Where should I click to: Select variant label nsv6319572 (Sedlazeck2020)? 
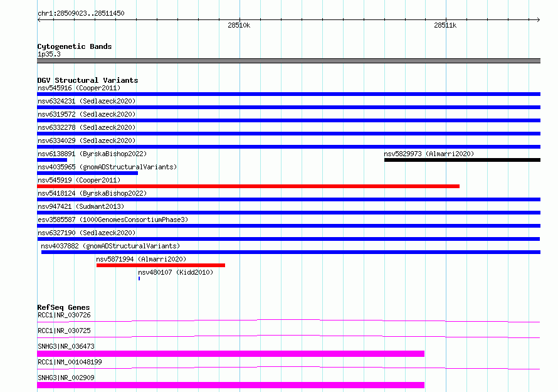[87, 114]
